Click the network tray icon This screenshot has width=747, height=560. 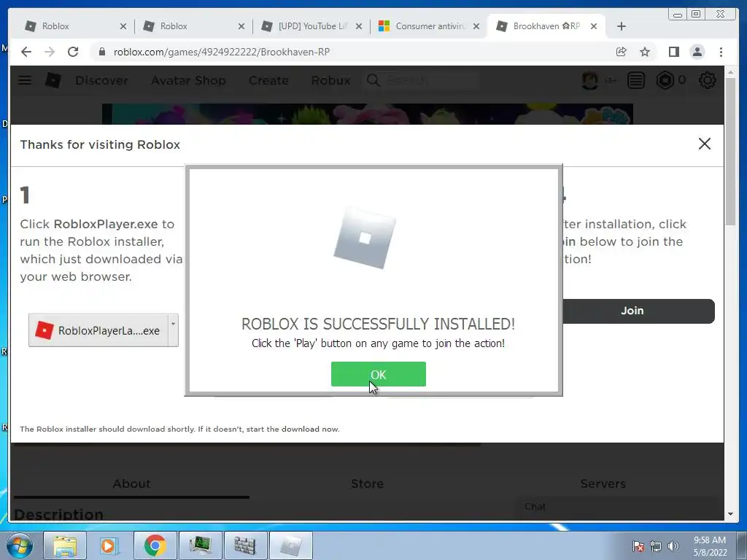tap(656, 547)
